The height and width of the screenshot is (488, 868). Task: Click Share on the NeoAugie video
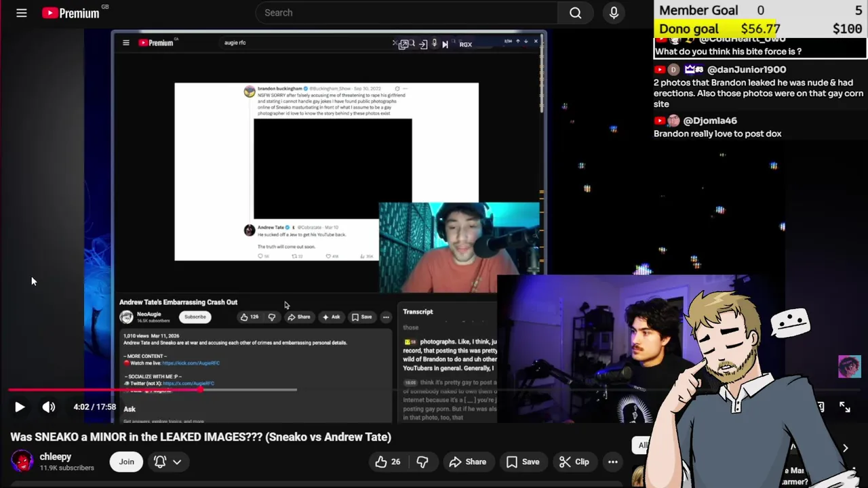[x=298, y=317]
